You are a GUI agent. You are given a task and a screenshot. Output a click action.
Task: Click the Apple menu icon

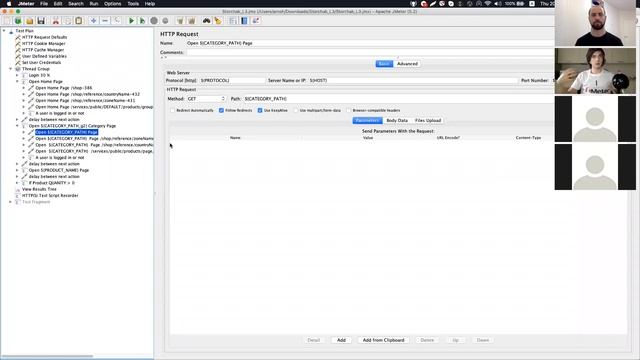pos(9,4)
